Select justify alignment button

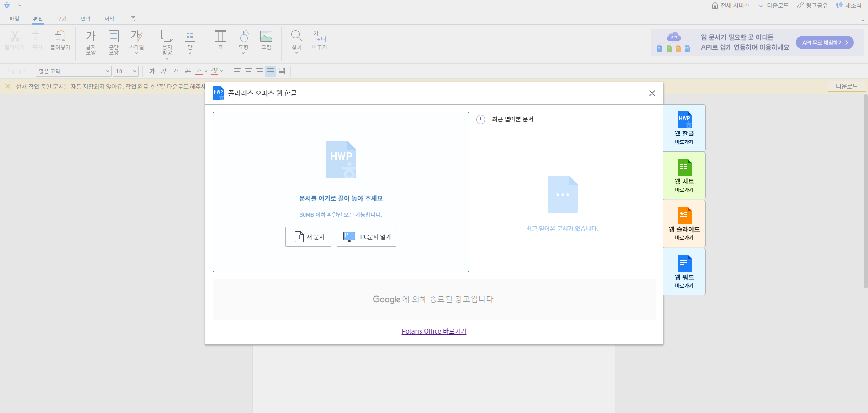(x=270, y=71)
